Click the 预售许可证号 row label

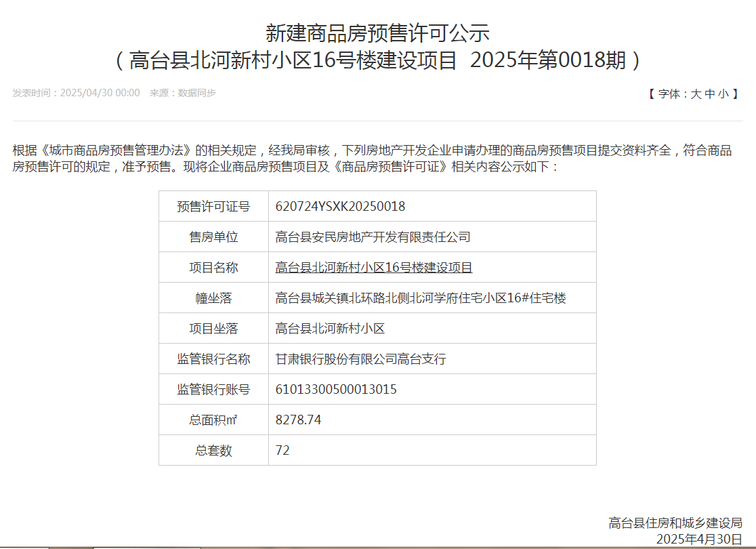pos(213,207)
